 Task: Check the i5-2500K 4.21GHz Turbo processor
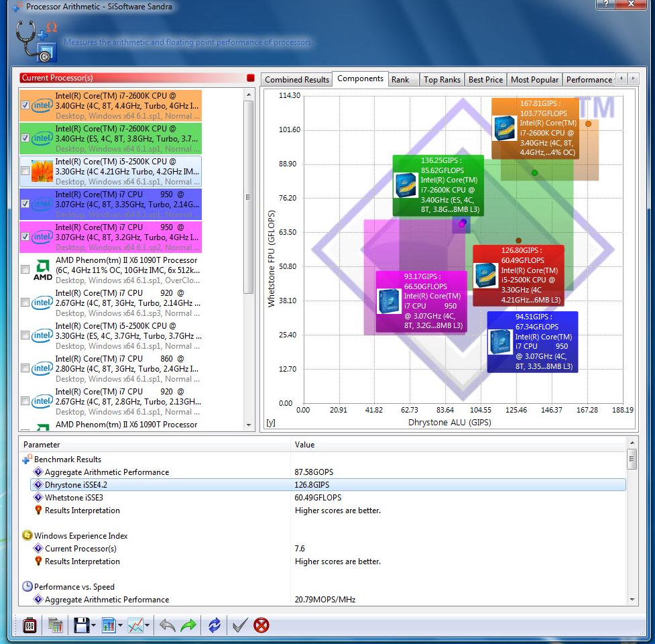(x=25, y=171)
